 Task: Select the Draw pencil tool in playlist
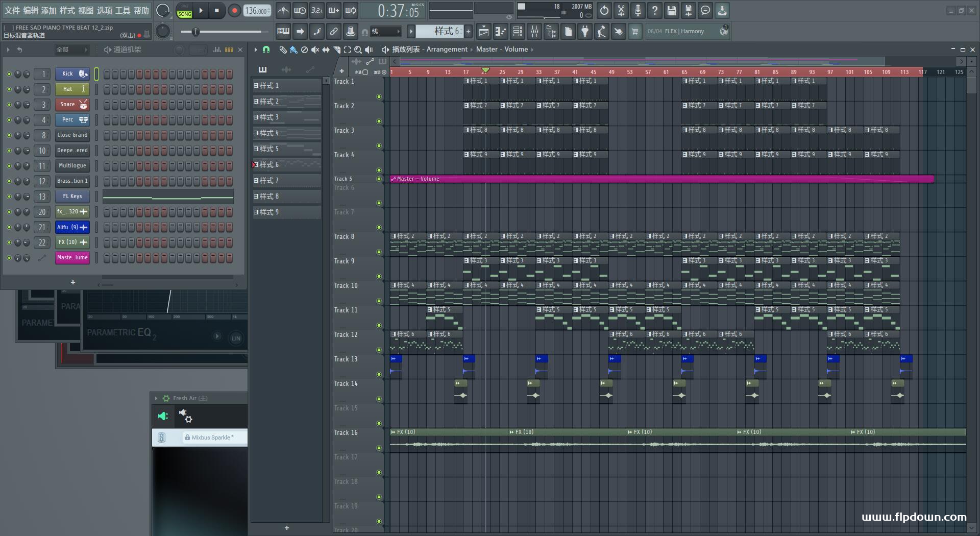coord(283,50)
